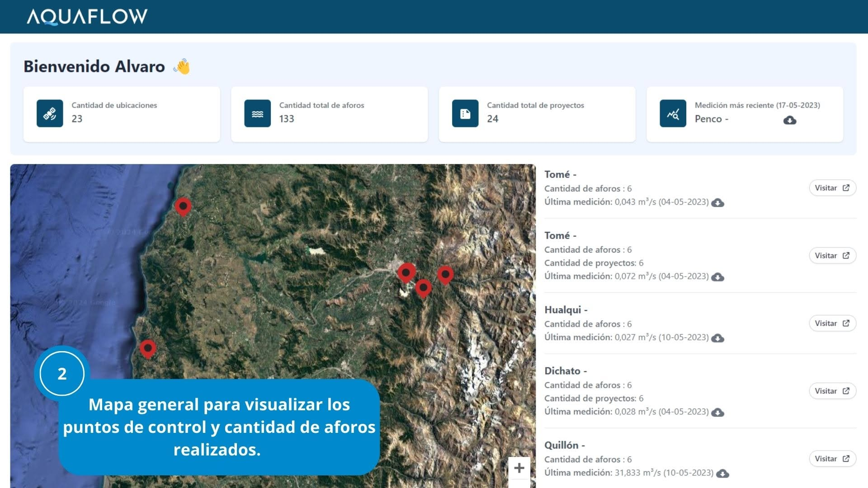
Task: Select the lowest marker in the central cluster
Action: coord(423,288)
